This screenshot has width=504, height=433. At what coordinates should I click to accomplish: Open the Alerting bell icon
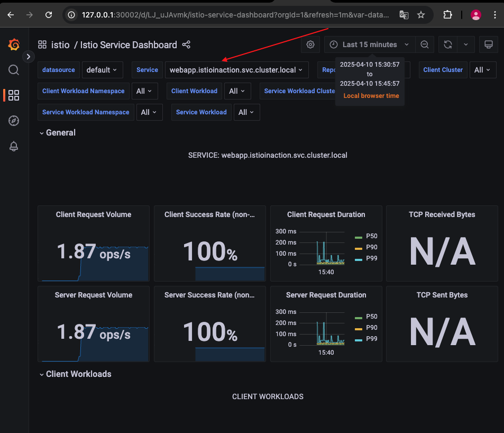pos(14,147)
